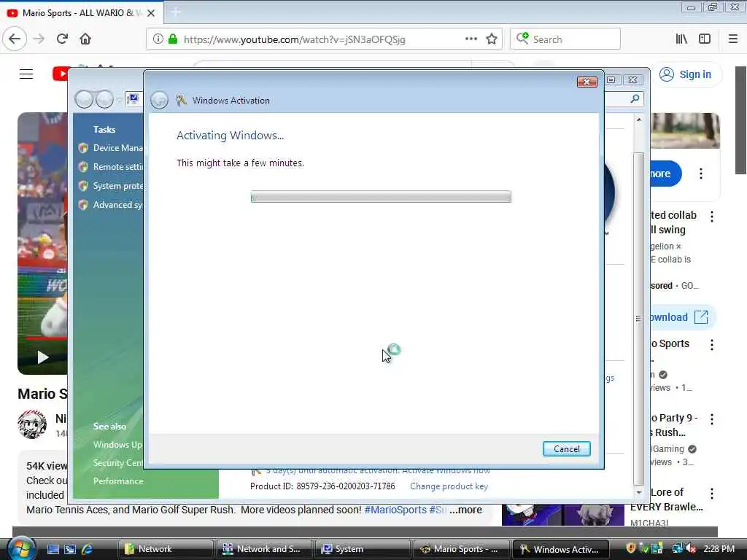Open options for Lore of EVERY Brawler video
The height and width of the screenshot is (560, 747).
click(x=712, y=494)
